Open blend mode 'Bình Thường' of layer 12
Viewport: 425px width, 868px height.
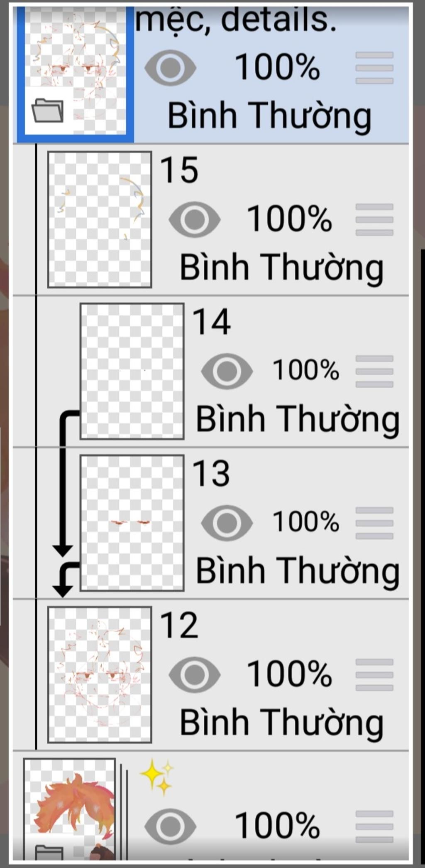281,722
